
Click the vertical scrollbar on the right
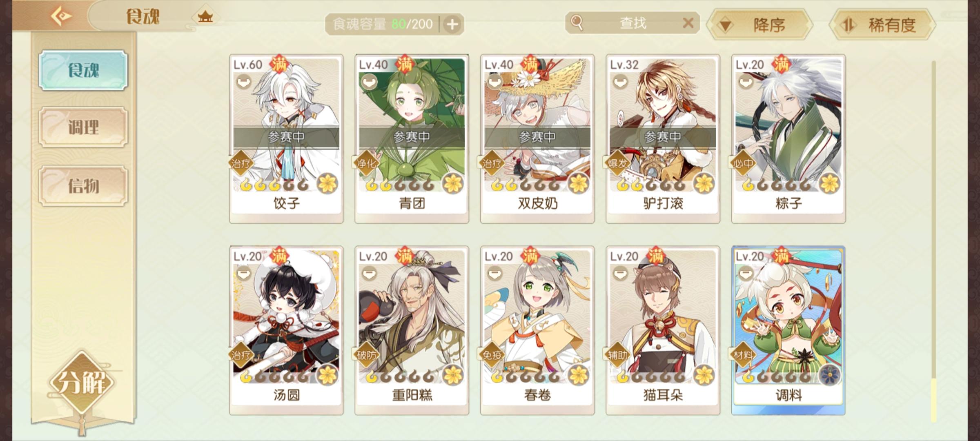(x=933, y=241)
